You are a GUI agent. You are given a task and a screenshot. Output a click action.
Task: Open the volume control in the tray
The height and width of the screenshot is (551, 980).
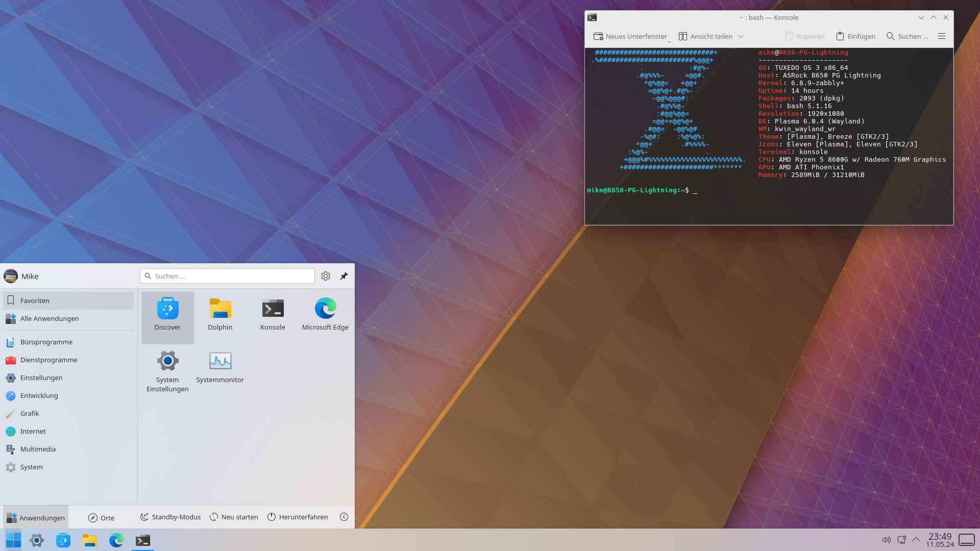point(886,539)
